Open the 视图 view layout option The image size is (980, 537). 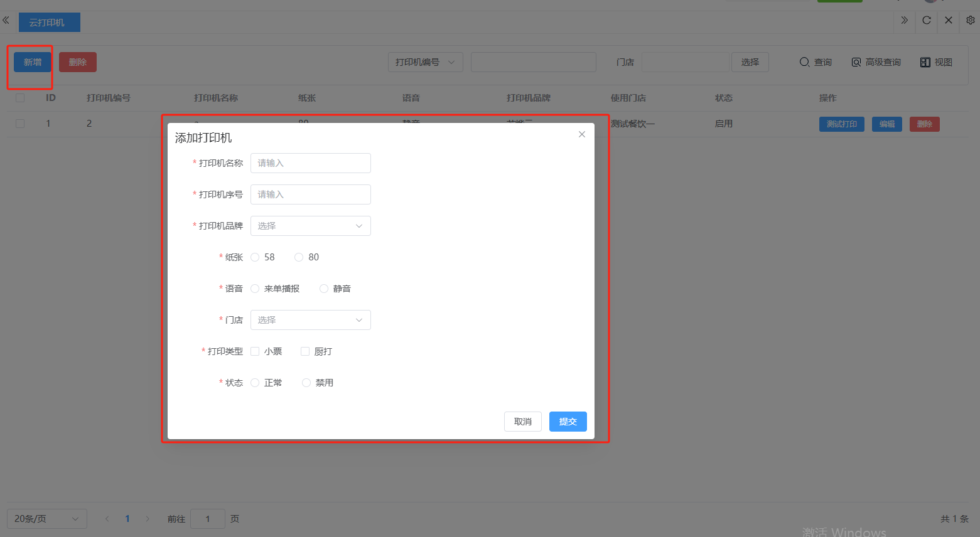click(x=936, y=62)
